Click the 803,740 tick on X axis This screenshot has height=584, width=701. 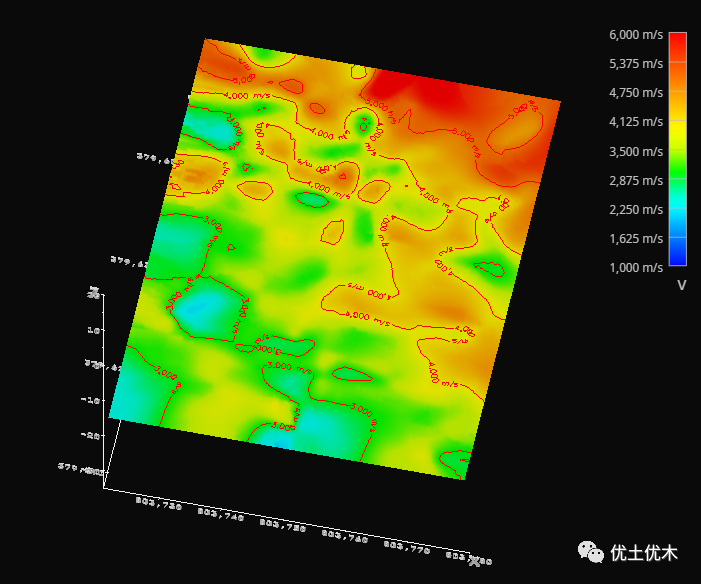pos(221,515)
